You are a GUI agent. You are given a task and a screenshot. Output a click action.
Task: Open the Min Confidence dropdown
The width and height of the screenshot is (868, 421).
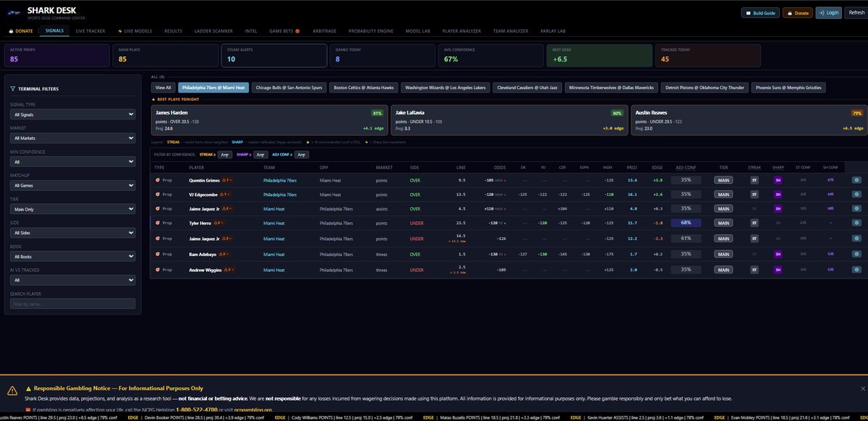72,162
